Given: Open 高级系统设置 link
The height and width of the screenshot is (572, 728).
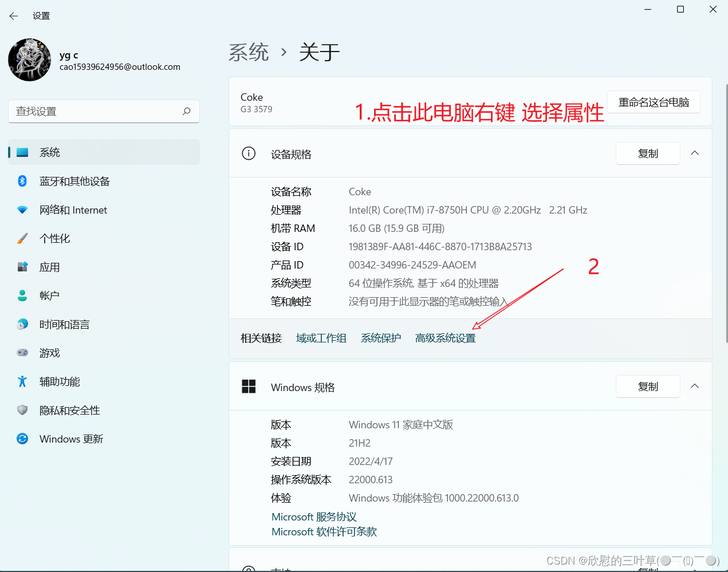Looking at the screenshot, I should [446, 338].
